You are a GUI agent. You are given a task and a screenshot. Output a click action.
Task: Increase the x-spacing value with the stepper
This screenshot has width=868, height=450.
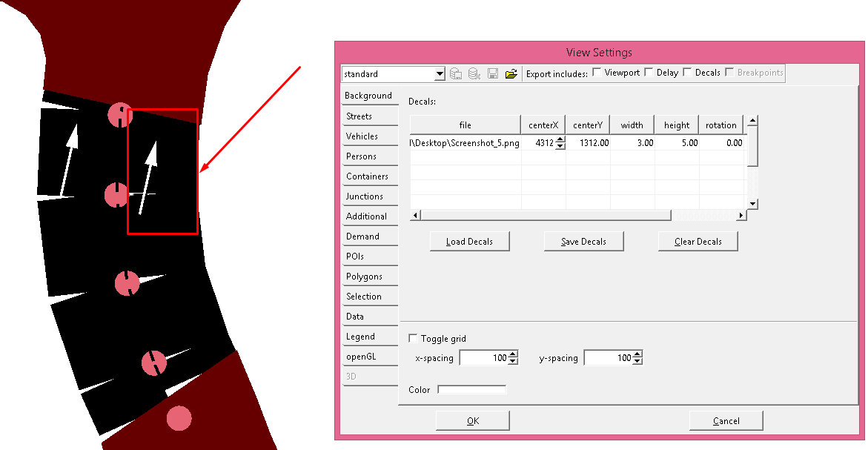click(x=512, y=354)
